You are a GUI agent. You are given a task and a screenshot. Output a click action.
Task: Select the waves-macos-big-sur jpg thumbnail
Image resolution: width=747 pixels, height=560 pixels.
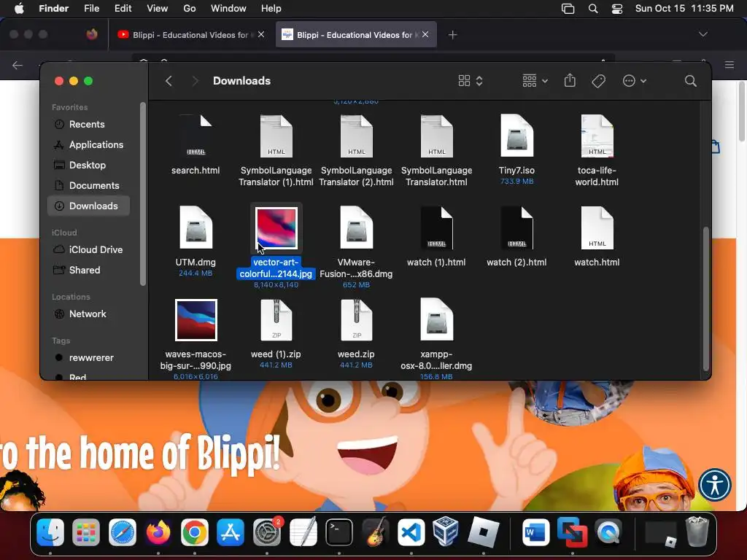pos(196,320)
